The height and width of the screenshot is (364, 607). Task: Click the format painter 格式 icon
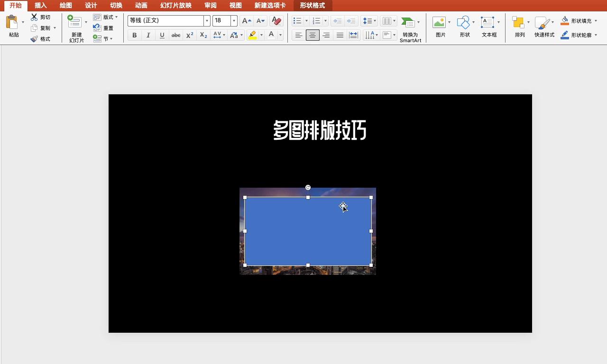click(x=42, y=38)
